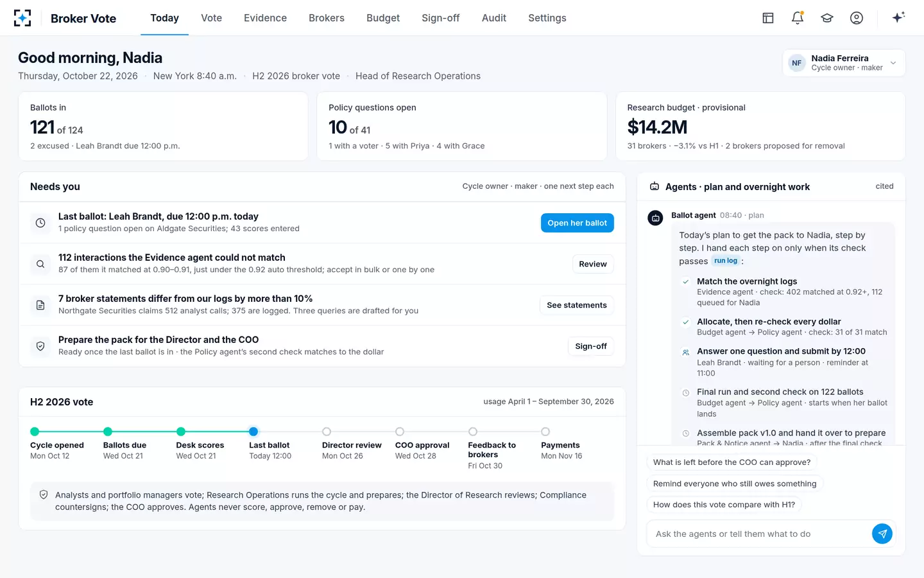Click document icon beside broker statements row
Image resolution: width=924 pixels, height=578 pixels.
[40, 305]
